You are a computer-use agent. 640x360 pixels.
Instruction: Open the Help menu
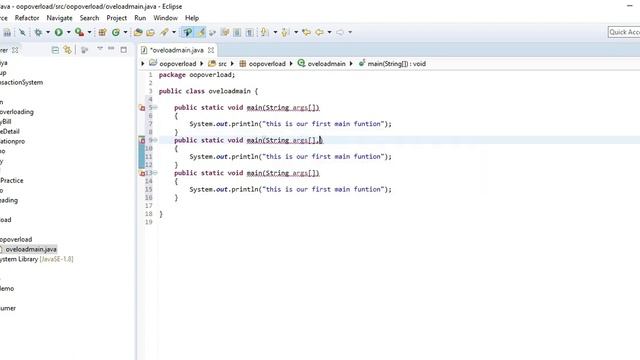point(192,18)
